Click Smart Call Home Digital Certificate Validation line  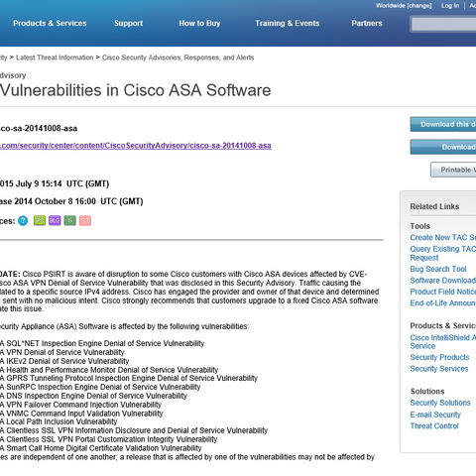101,448
